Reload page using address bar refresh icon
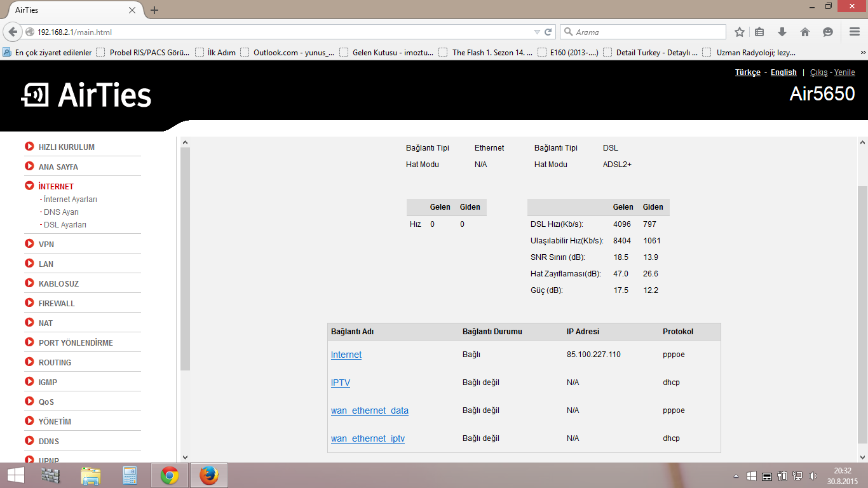The height and width of the screenshot is (488, 868). coord(548,32)
